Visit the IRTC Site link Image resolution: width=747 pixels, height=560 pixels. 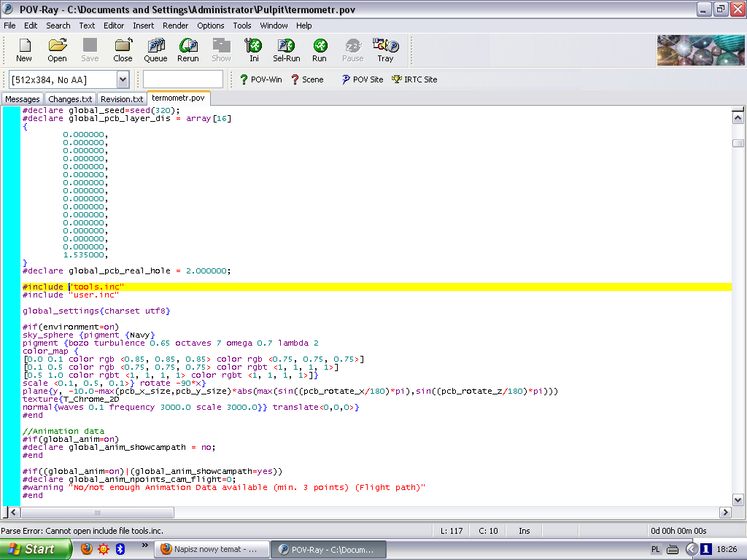(414, 79)
